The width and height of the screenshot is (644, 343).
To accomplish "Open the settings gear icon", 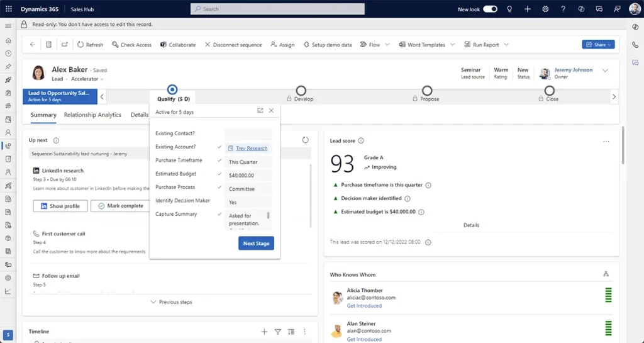I will 545,9.
